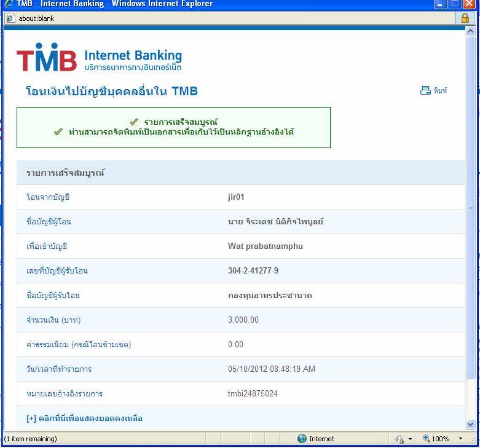Open dropdown arrow next to status bar security icon
480x448 pixels.
[410, 439]
